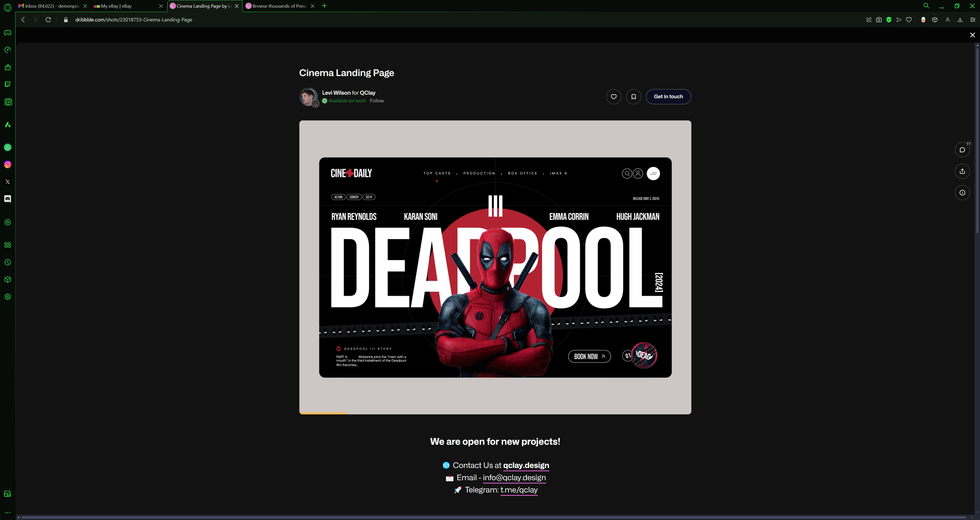Open Discord in sidebar
Screen dimensions: 980x520
(8, 199)
